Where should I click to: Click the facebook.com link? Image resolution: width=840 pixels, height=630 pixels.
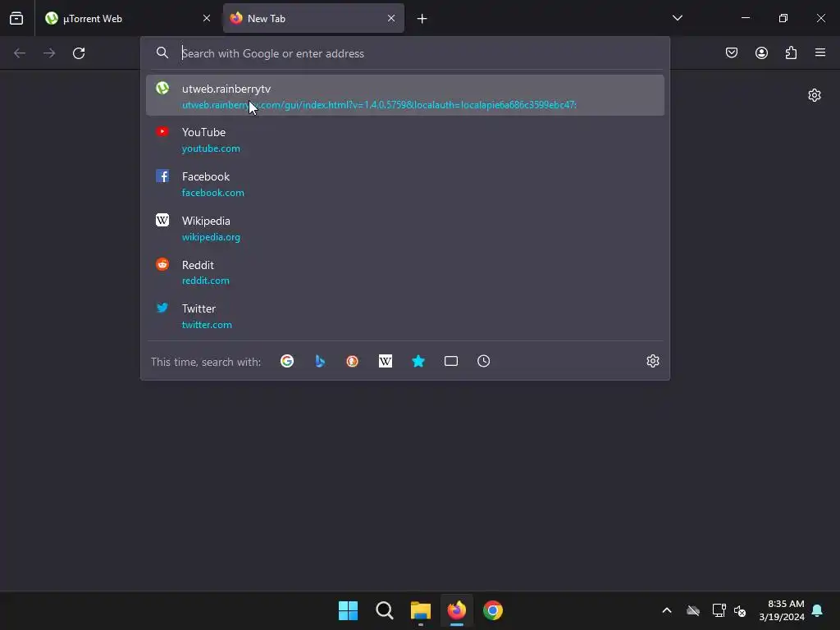pos(213,192)
